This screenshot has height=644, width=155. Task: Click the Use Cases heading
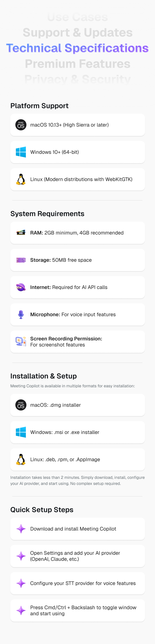[77, 17]
